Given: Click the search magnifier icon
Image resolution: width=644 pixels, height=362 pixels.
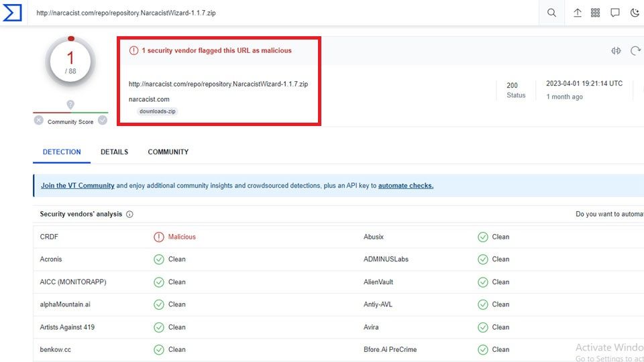Looking at the screenshot, I should pos(551,13).
